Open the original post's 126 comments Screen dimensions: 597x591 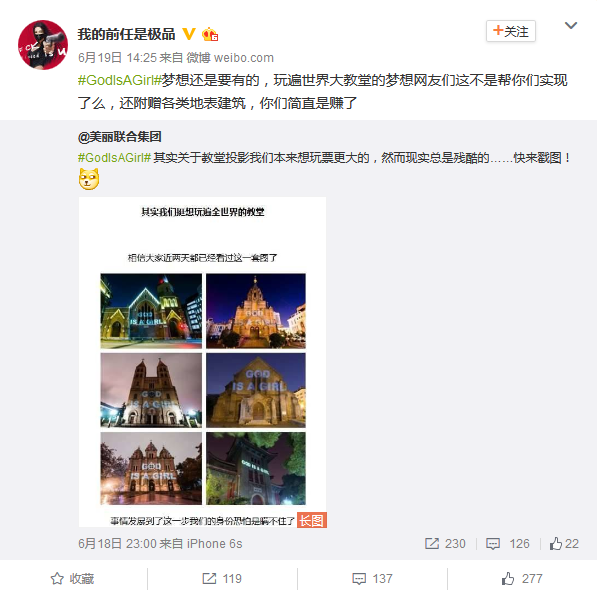[508, 544]
